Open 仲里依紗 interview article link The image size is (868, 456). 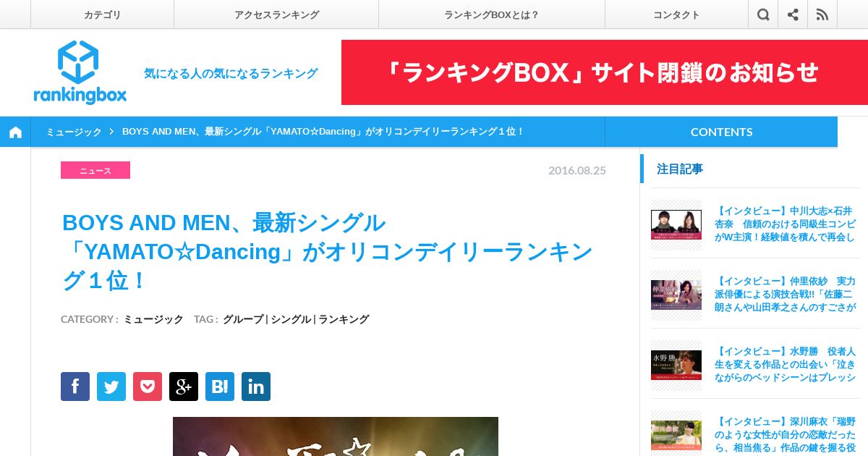(x=785, y=294)
